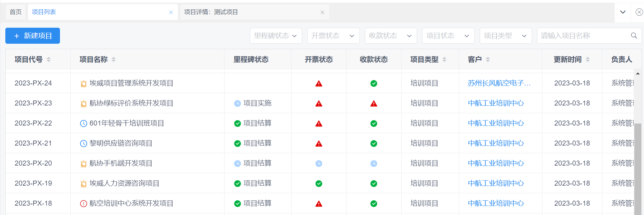Click the 里程碑状态 column header
The image size is (644, 215).
[251, 59]
